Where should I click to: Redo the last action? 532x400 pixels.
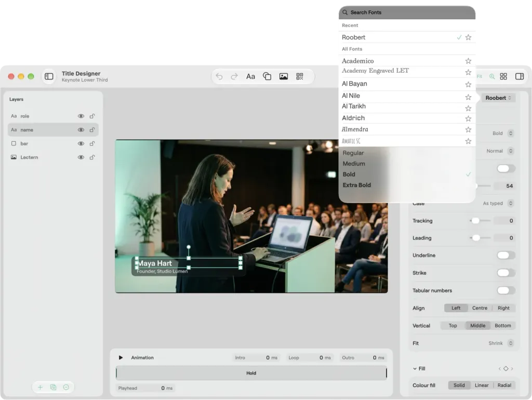coord(234,76)
